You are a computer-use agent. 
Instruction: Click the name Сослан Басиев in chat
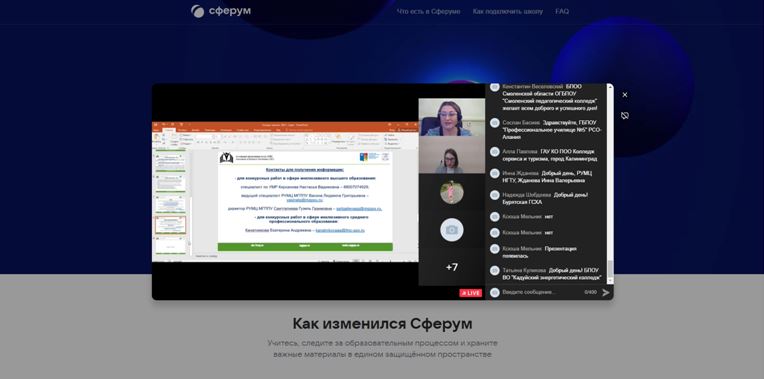[521, 123]
